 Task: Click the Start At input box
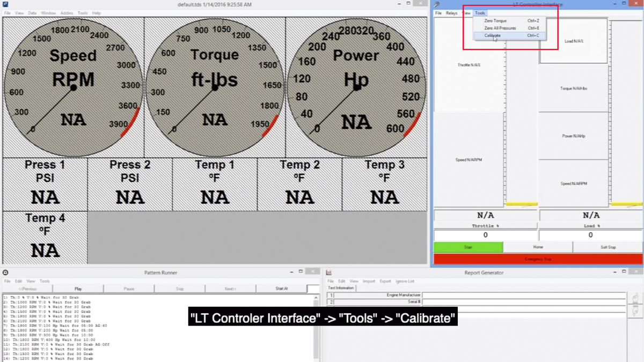[313, 289]
